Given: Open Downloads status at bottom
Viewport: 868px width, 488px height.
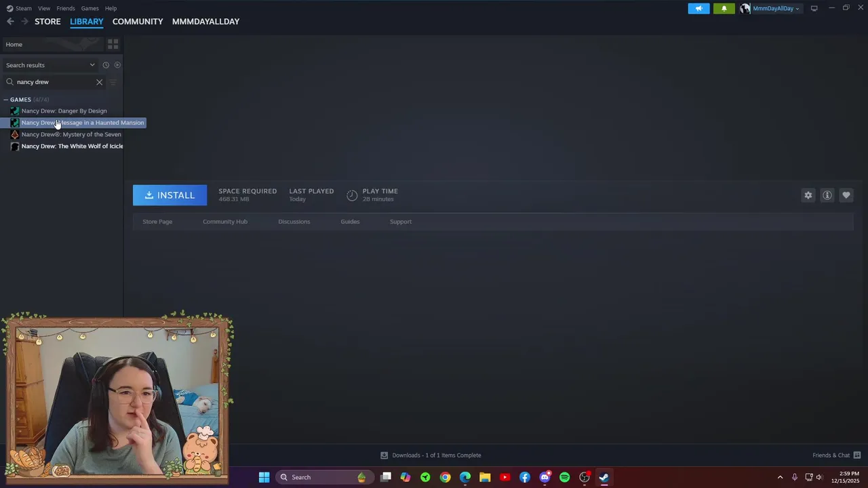Looking at the screenshot, I should 431,455.
